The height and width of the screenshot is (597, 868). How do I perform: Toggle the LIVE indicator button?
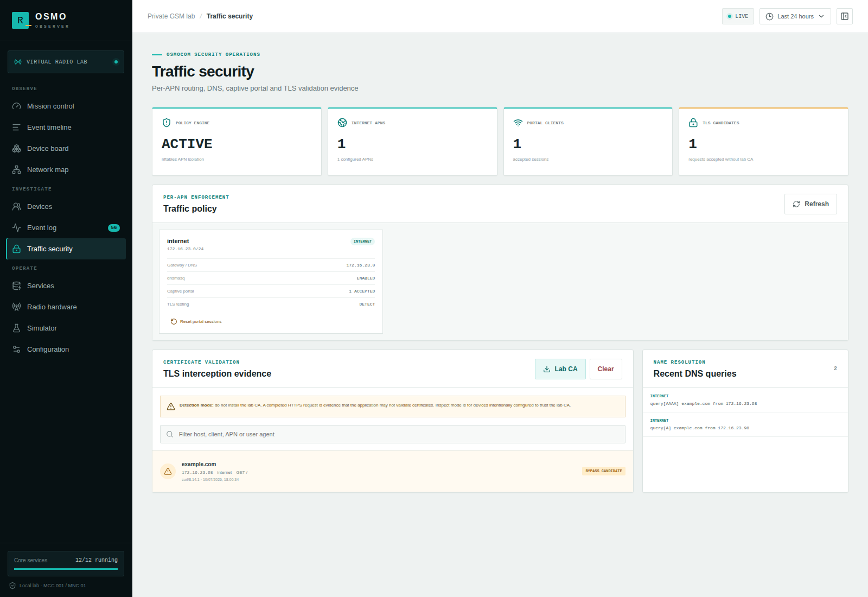[738, 16]
